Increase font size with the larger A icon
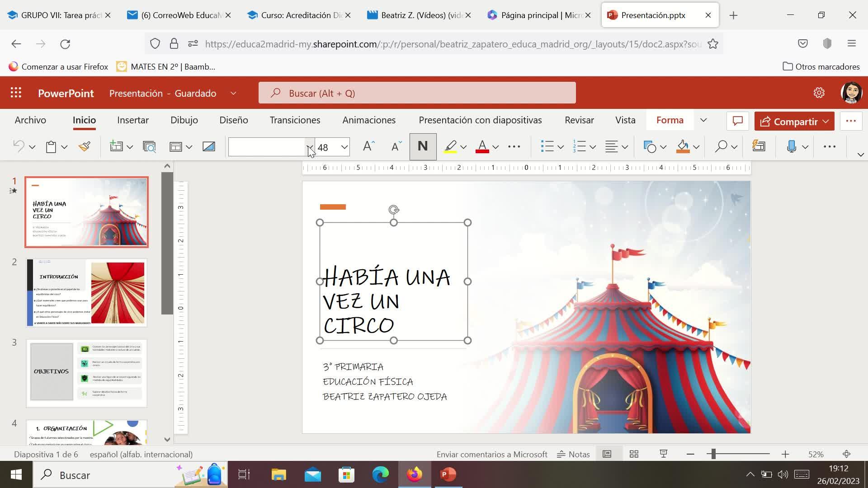Screen dimensions: 868x488 click(368, 146)
